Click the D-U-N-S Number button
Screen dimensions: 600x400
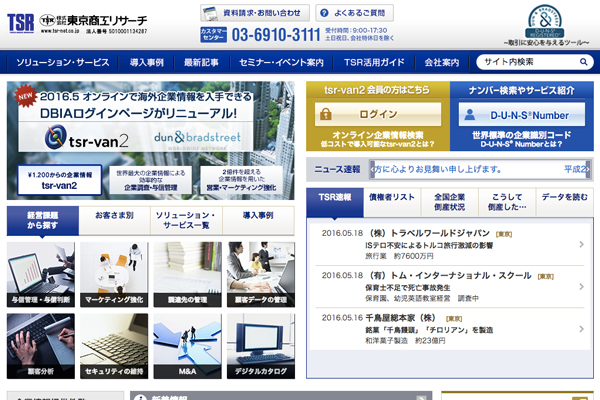coord(522,114)
